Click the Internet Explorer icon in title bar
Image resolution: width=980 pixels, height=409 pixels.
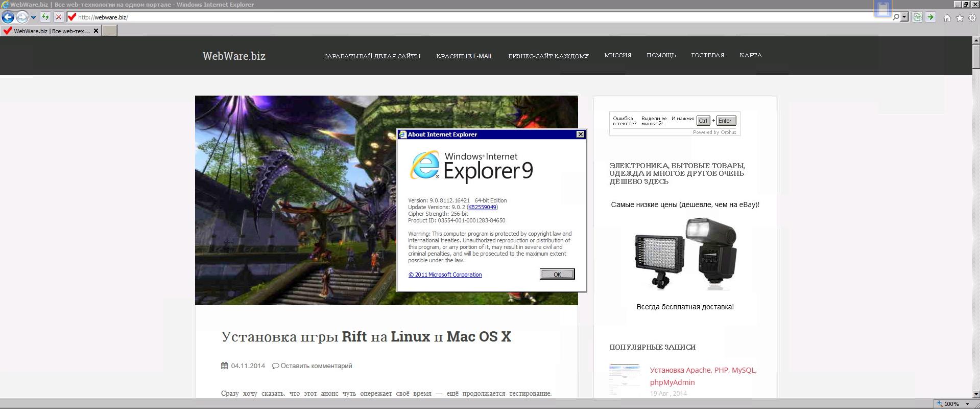(x=5, y=5)
